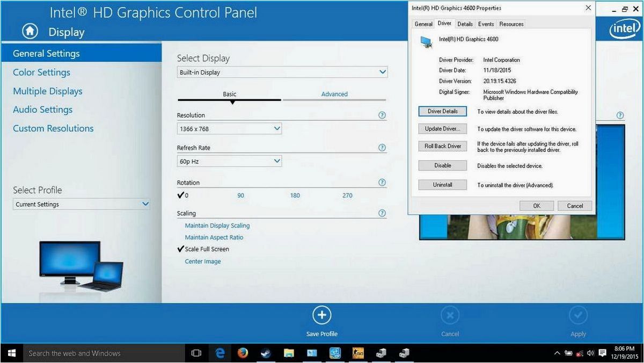Click the Disable device button

[x=443, y=165]
